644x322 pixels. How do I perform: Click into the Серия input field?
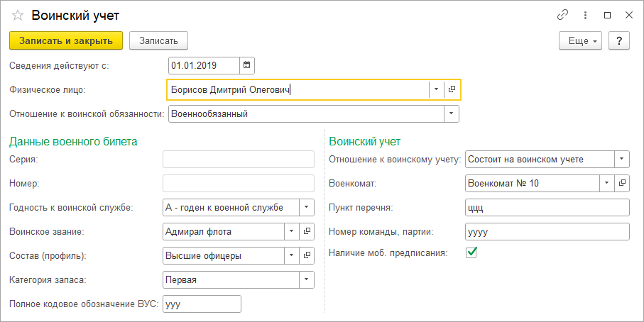[x=239, y=159]
